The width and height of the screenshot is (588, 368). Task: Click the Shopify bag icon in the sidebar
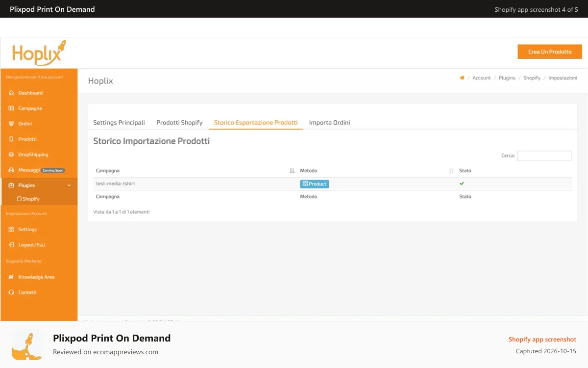click(x=19, y=199)
